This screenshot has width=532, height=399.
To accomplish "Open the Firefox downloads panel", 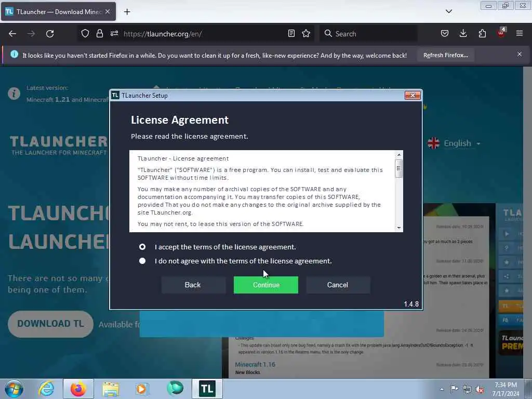I will (x=463, y=33).
